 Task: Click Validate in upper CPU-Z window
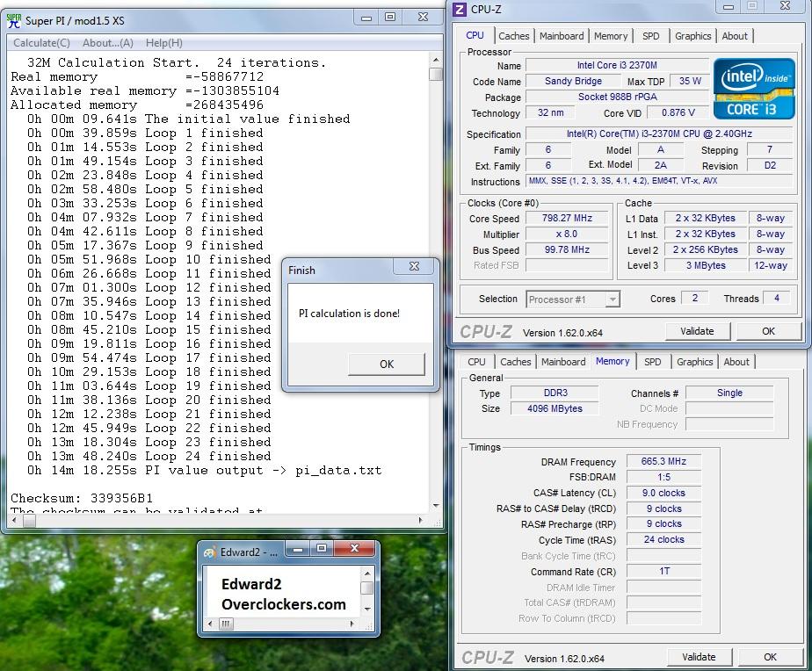coord(697,331)
